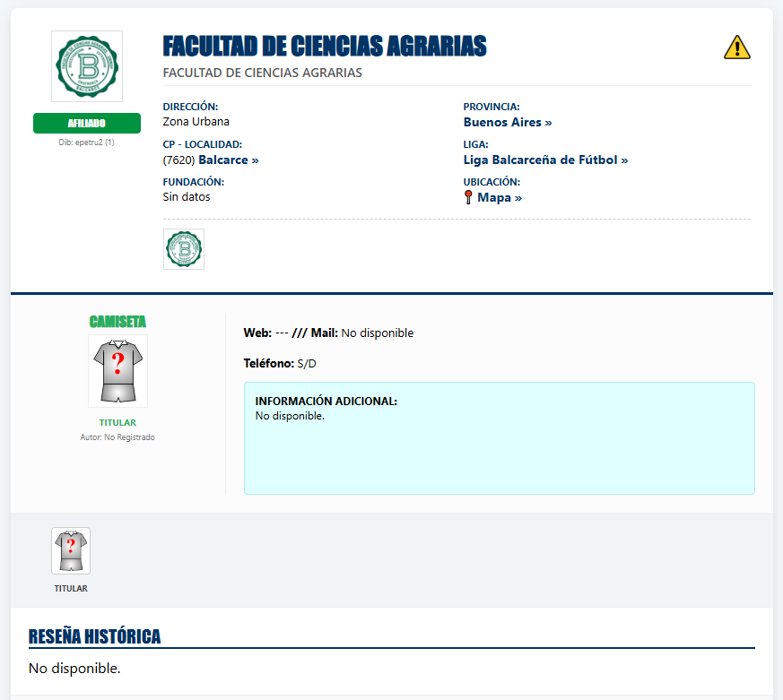Click the Información Adicional box
783x700 pixels.
500,438
